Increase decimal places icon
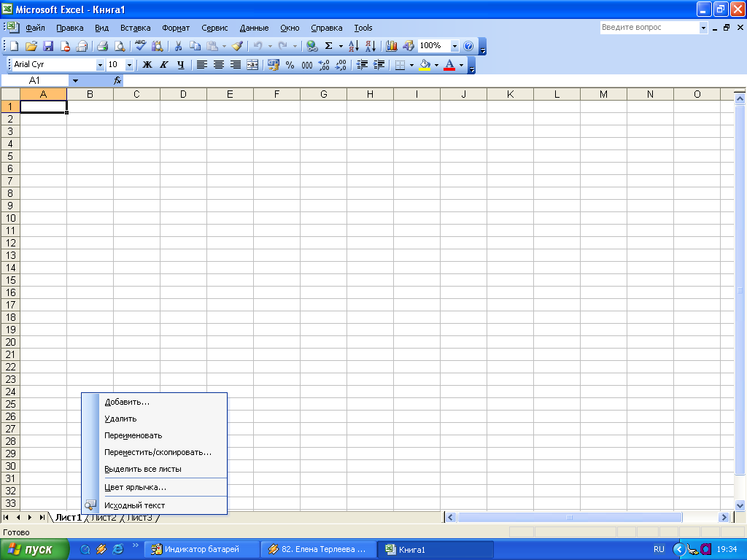Image resolution: width=747 pixels, height=560 pixels. point(324,65)
